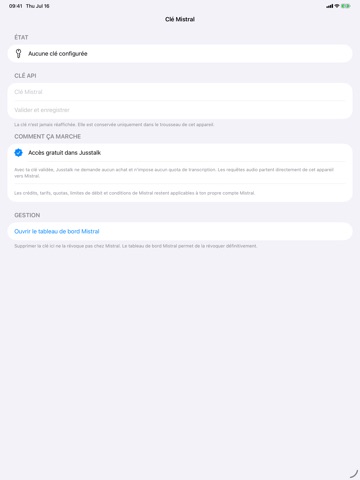The image size is (360, 480).
Task: Tap the cellular signal bars icon
Action: click(x=330, y=6)
